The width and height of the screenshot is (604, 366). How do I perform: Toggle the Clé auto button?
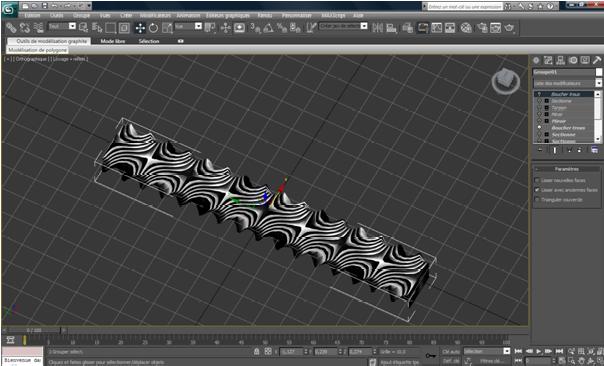click(x=451, y=351)
